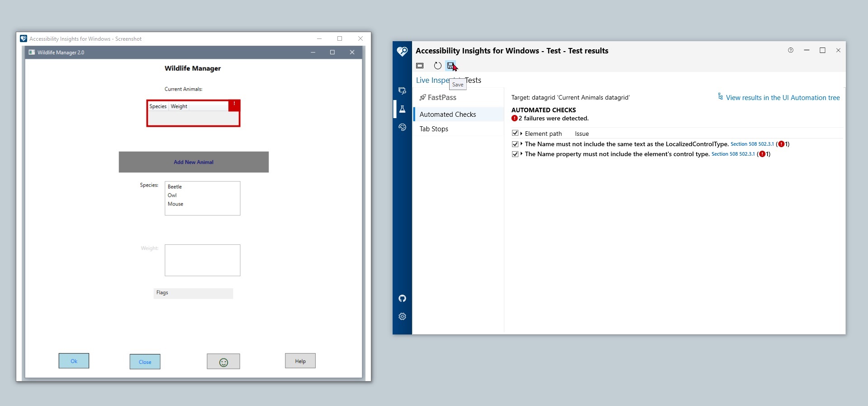This screenshot has height=406, width=868.
Task: Click the Weight column header in datagrid
Action: point(179,106)
